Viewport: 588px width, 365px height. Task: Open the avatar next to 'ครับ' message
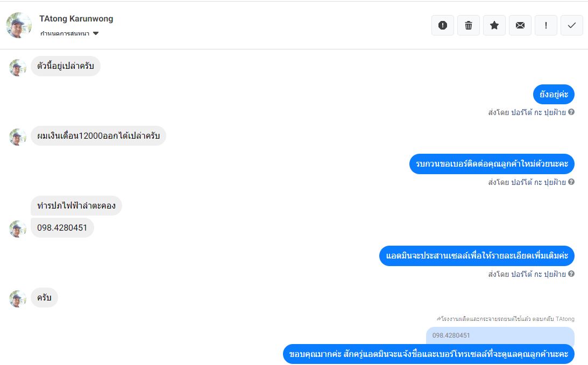point(18,299)
